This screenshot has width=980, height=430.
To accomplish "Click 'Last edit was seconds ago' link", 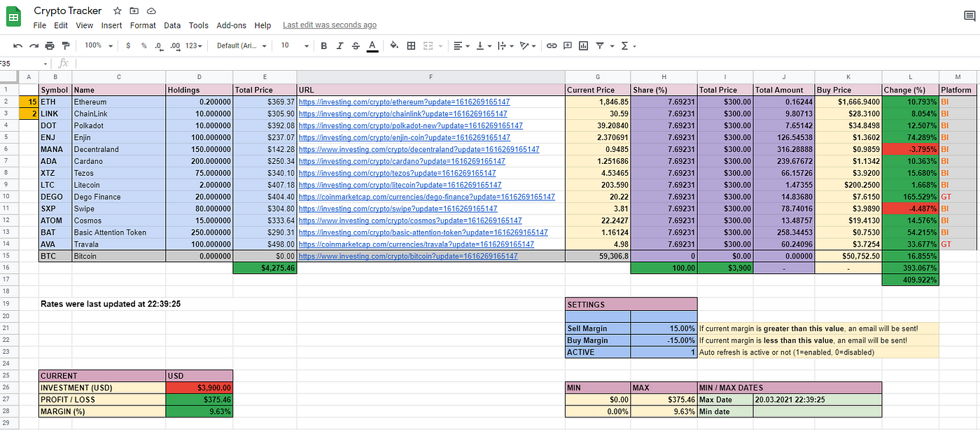I will point(330,25).
